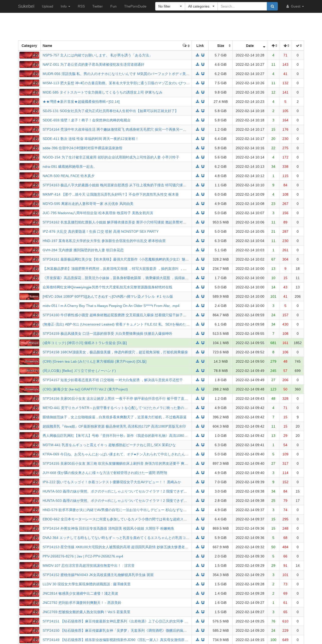Open the PPV-2658276-8276 torrent link
Screen dimensions: 322x644
pos(83,556)
